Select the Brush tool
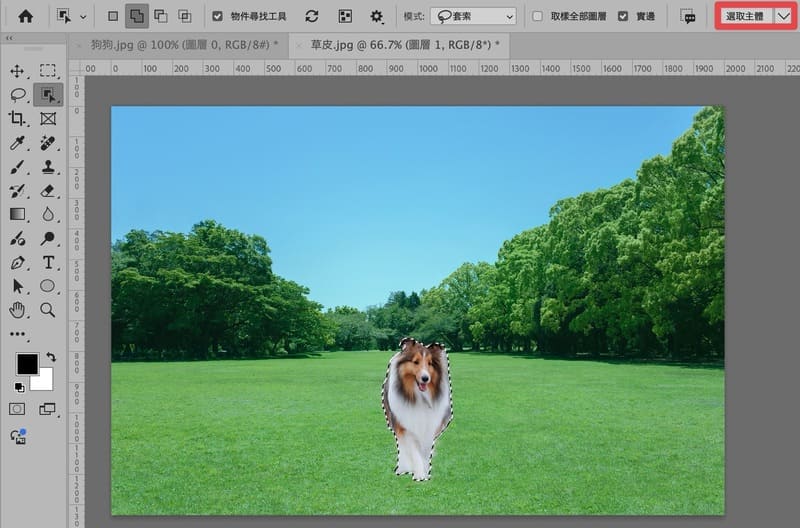The height and width of the screenshot is (528, 800). pos(17,167)
